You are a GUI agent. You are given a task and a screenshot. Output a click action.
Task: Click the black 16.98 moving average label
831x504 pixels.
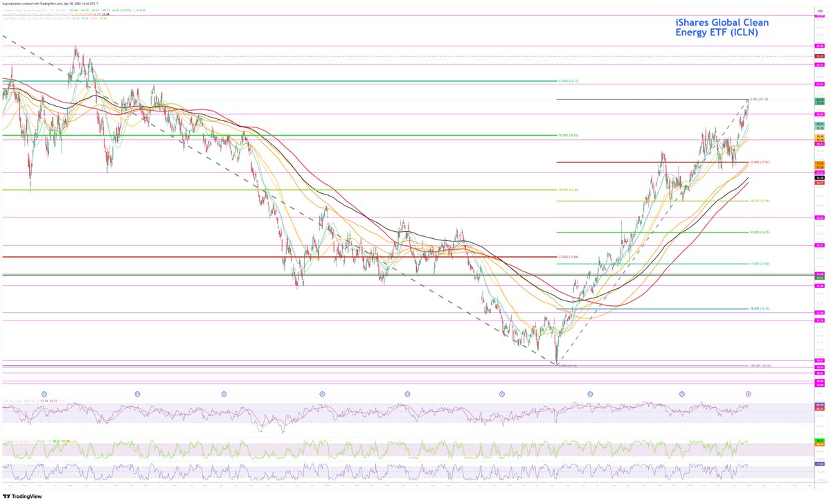(x=819, y=178)
